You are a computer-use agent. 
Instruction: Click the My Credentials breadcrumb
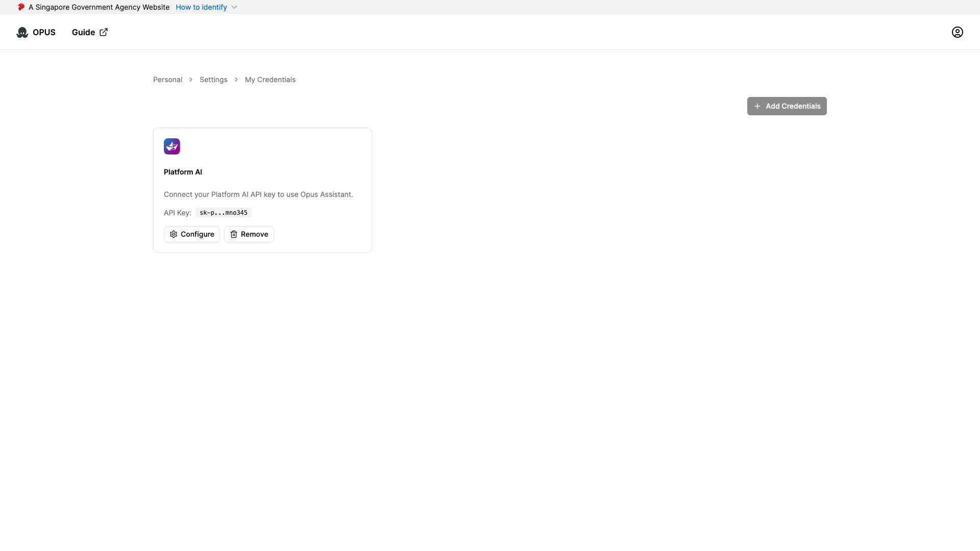(270, 80)
